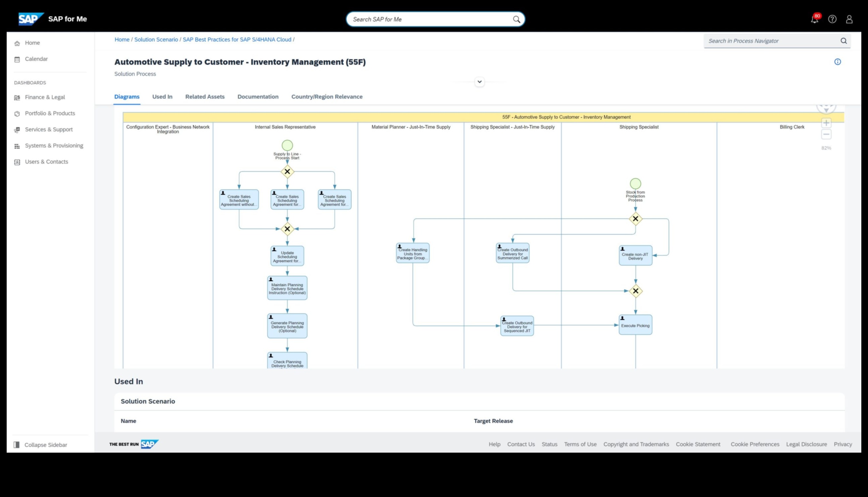The image size is (868, 497).
Task: Select the Finance & Legal dashboard icon
Action: [x=17, y=97]
